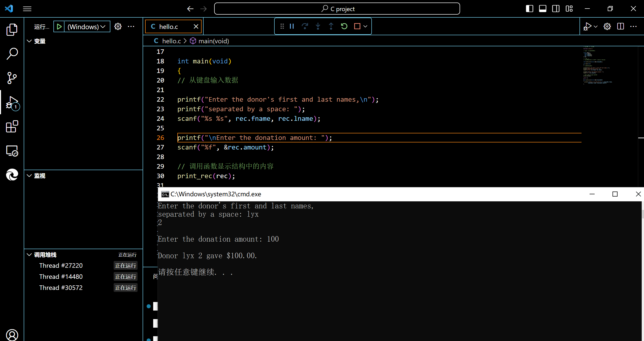Split the editor to the right
This screenshot has height=341, width=644.
(620, 26)
